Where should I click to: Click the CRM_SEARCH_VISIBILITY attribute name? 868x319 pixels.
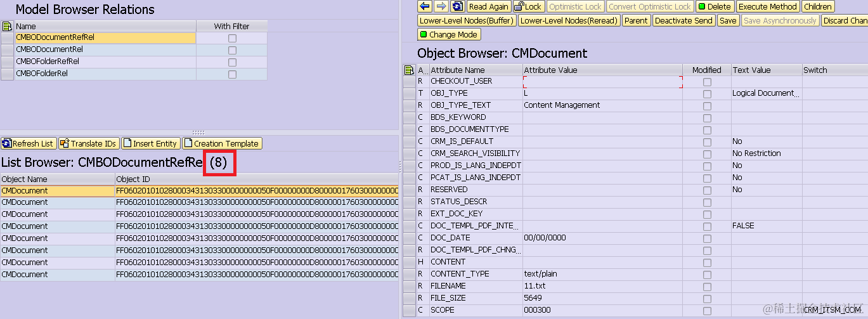(x=475, y=153)
